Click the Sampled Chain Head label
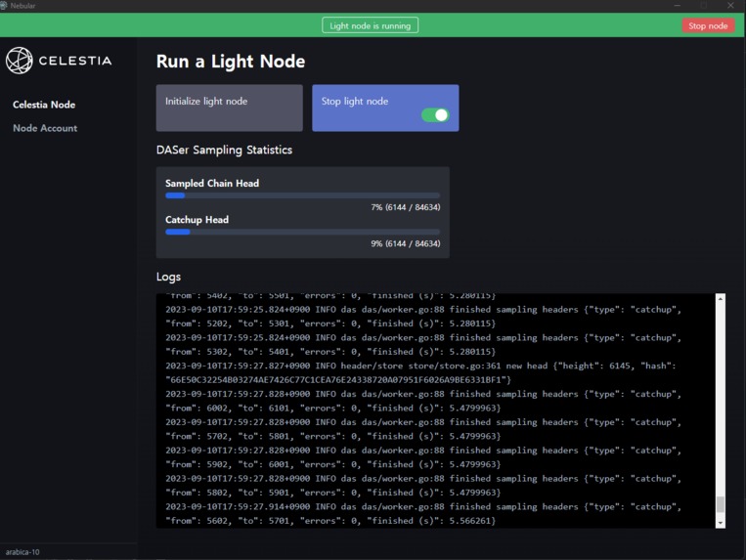746x560 pixels. coord(212,184)
